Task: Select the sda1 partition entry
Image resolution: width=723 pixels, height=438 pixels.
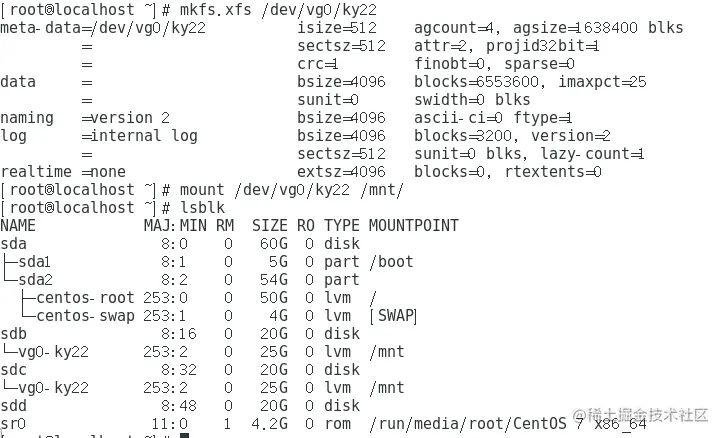Action: coord(34,261)
